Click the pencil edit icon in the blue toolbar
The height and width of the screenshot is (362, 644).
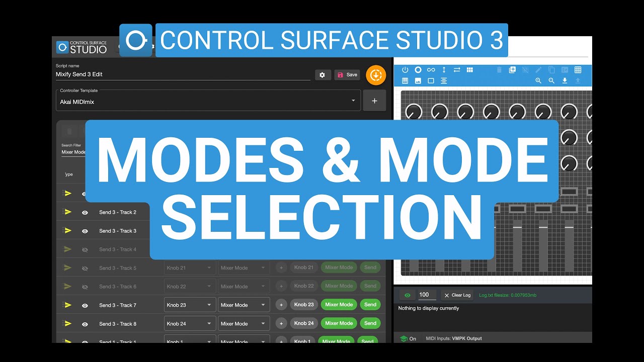(x=538, y=70)
